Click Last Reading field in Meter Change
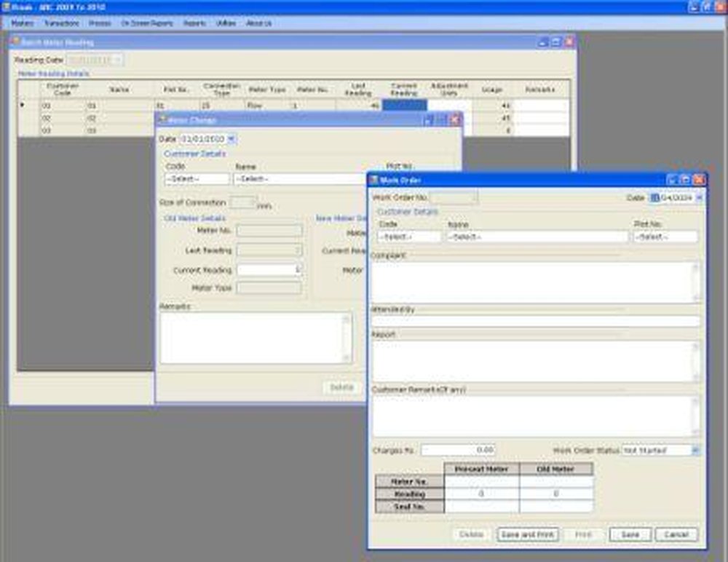 [x=269, y=250]
